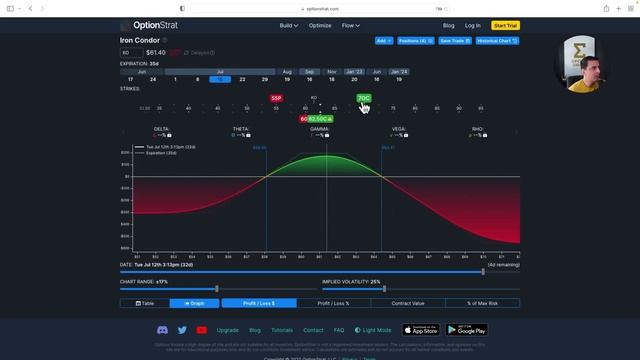Click the Start Trial button

[x=505, y=25]
